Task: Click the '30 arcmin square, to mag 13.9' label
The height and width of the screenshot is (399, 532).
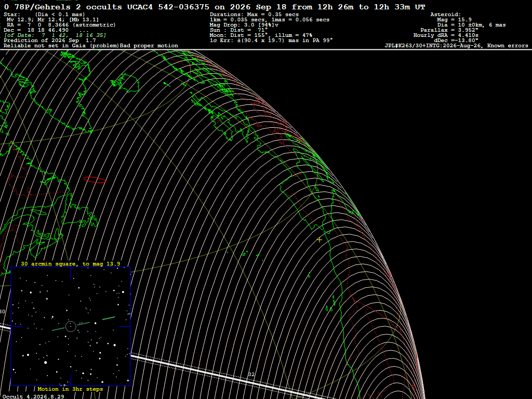Action: (71, 263)
